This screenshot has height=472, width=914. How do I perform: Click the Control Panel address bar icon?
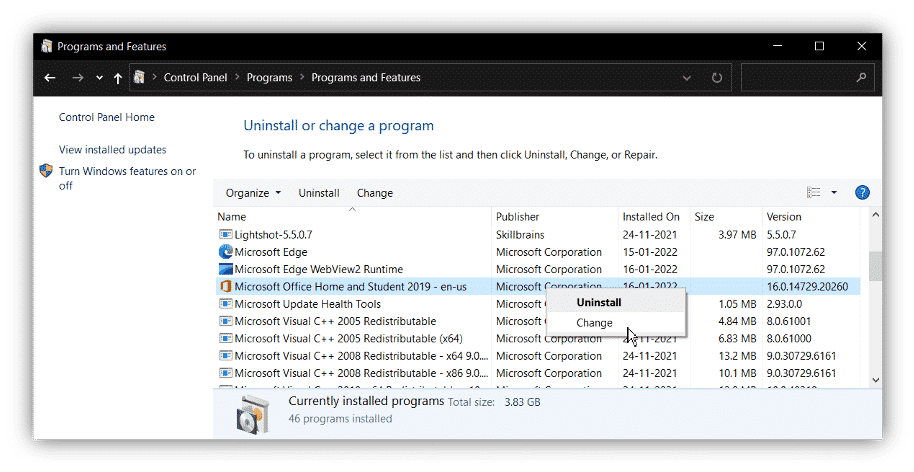[x=139, y=77]
